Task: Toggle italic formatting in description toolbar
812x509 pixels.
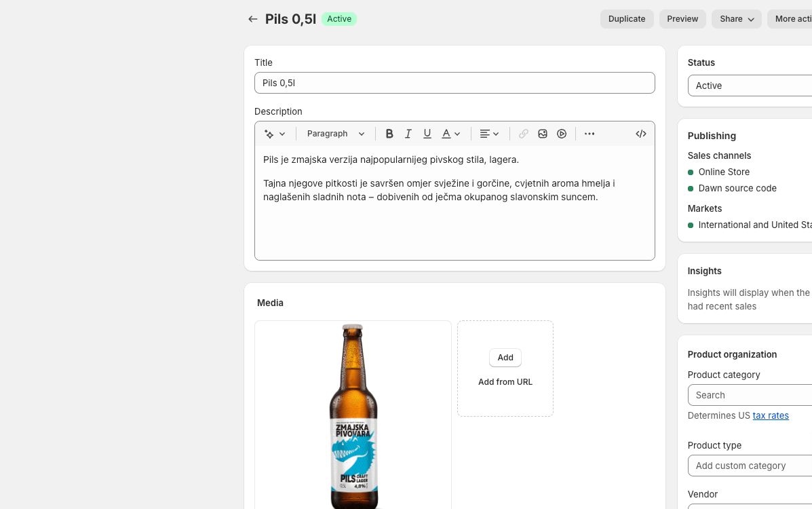Action: [408, 134]
